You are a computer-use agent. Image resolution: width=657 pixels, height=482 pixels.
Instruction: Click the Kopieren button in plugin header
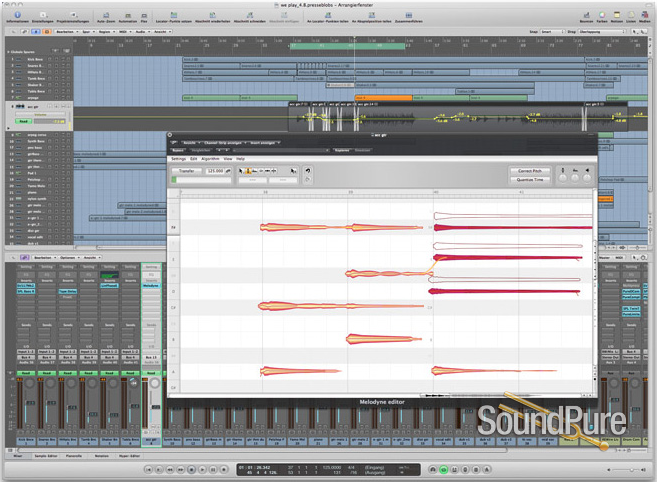[342, 150]
